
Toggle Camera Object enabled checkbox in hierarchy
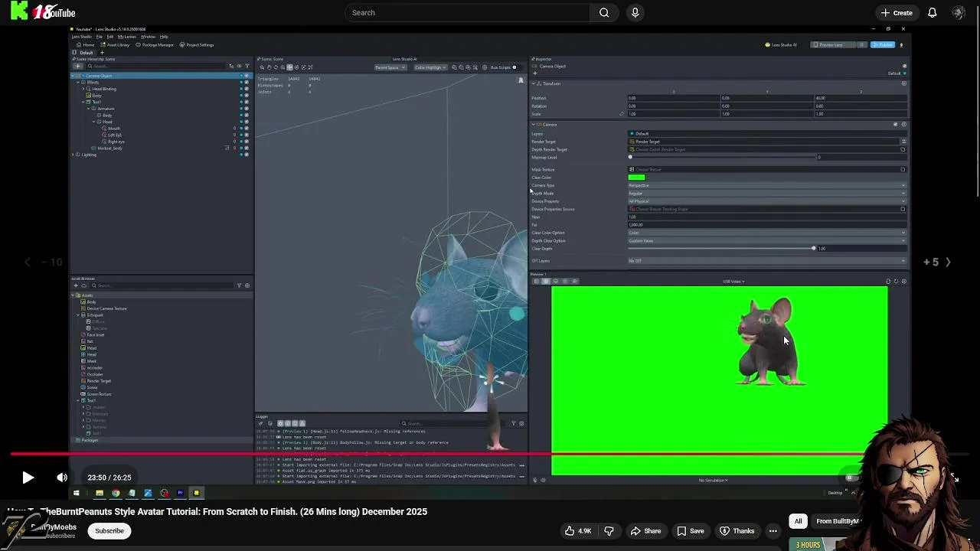tap(247, 76)
